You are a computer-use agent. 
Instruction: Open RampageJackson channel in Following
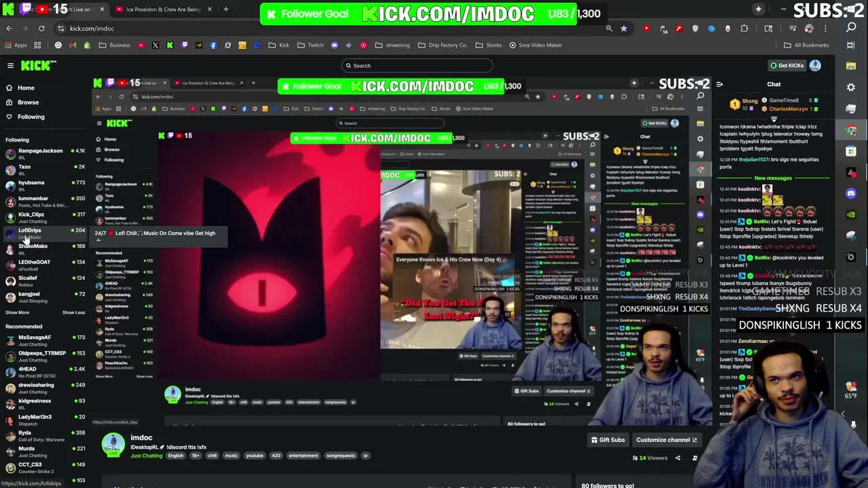pyautogui.click(x=45, y=153)
